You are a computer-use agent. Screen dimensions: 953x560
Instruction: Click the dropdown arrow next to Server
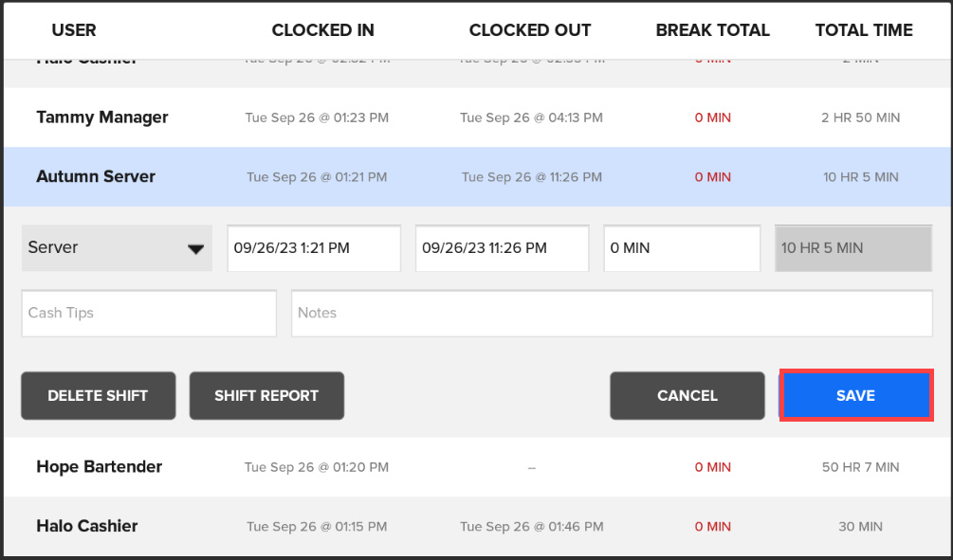(195, 249)
